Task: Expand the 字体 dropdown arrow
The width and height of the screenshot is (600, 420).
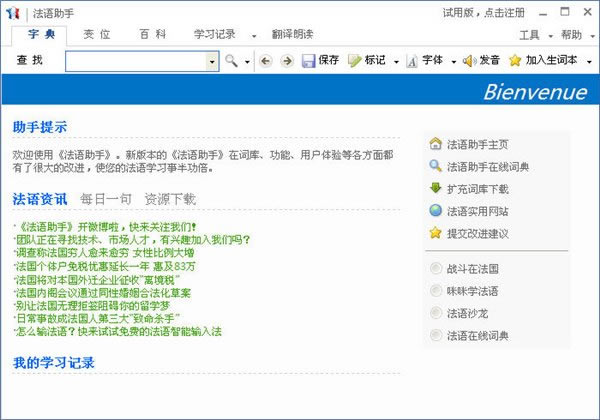Action: pos(454,62)
